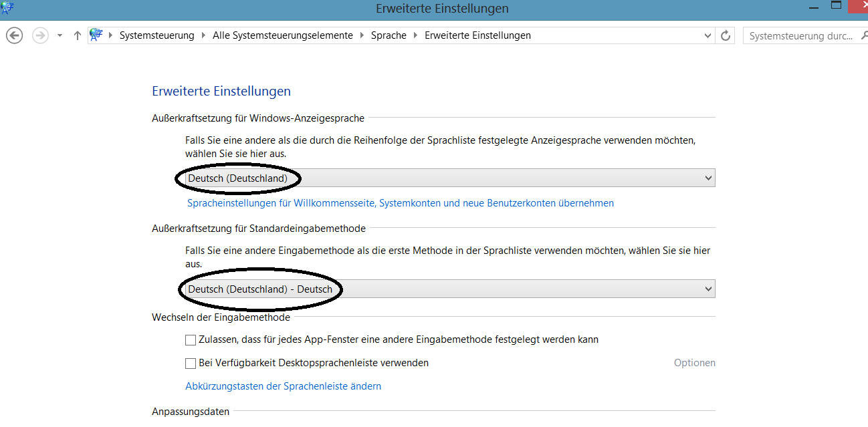Refresh the page with the refresh button
The image size is (868, 427).
point(726,35)
